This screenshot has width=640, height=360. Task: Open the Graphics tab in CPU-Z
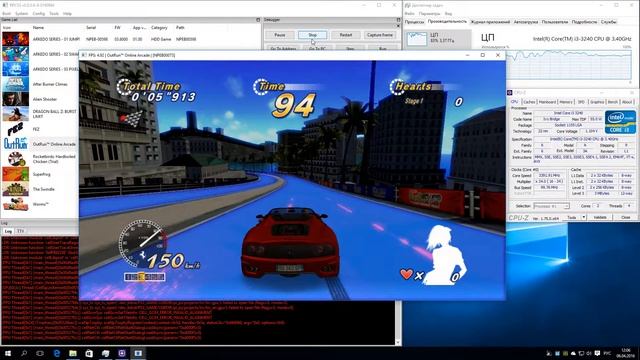point(597,102)
